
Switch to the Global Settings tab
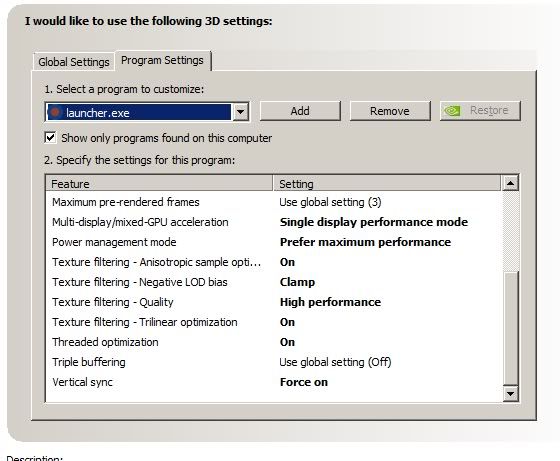point(74,62)
